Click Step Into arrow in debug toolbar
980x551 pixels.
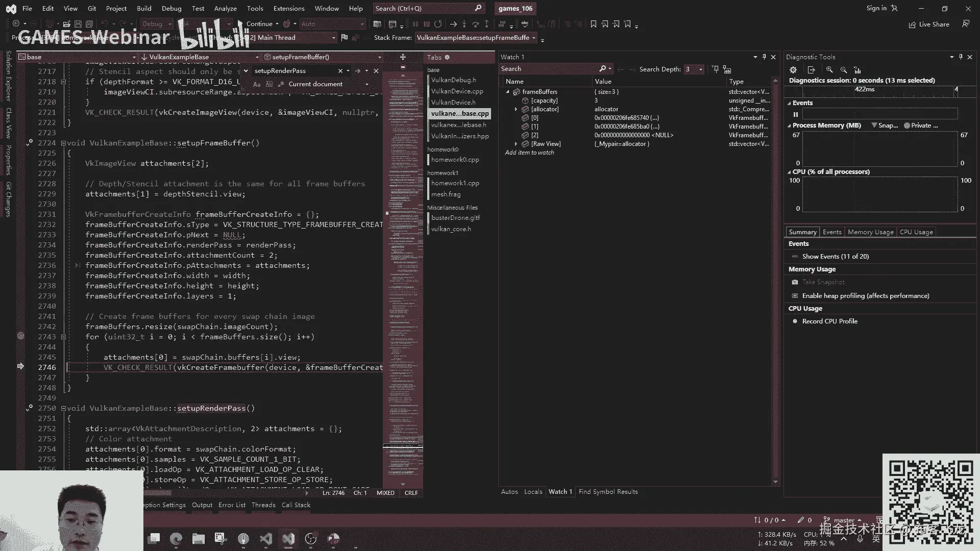(x=464, y=24)
